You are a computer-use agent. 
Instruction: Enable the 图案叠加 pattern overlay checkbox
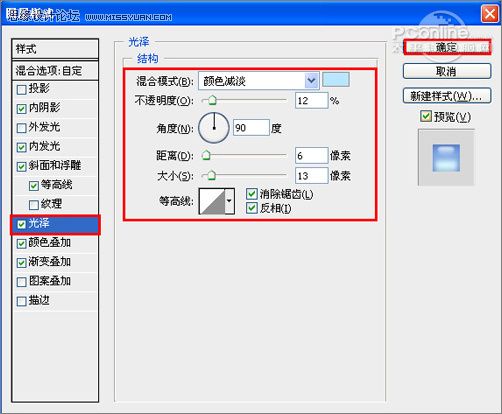point(21,282)
